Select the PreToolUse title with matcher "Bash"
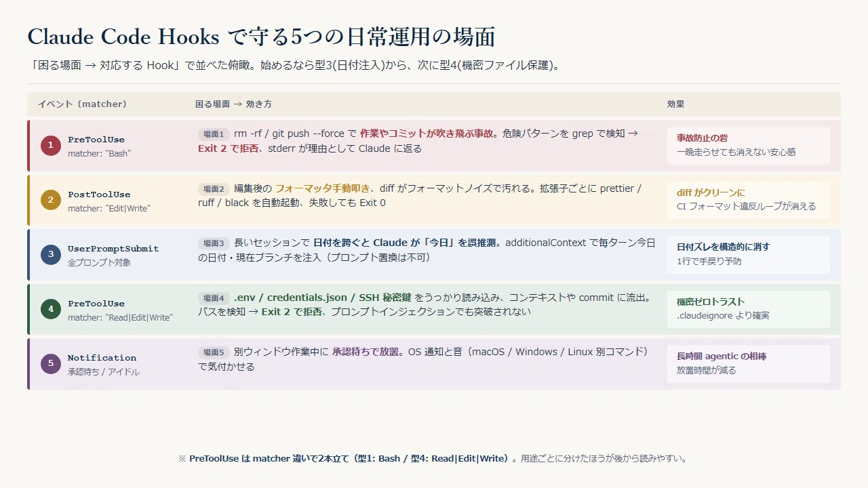 pyautogui.click(x=96, y=140)
